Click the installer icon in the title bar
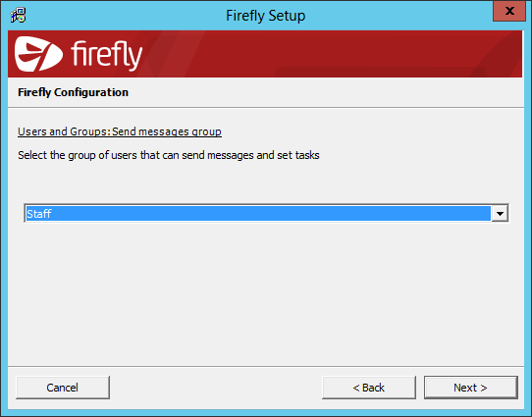532x417 pixels. [18, 16]
